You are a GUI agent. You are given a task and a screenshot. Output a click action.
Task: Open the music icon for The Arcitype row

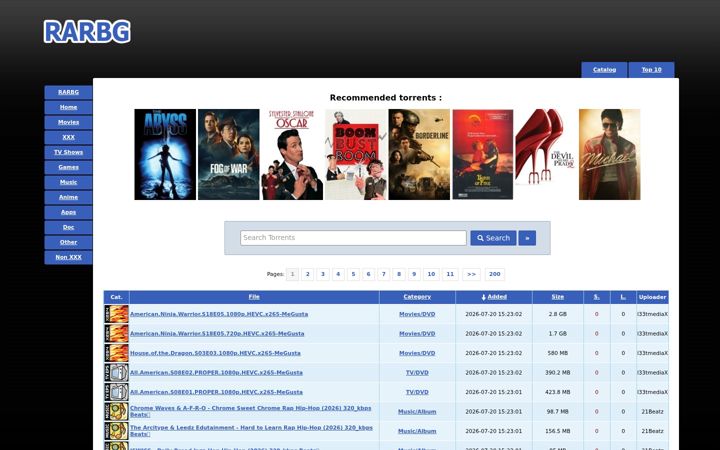[117, 431]
